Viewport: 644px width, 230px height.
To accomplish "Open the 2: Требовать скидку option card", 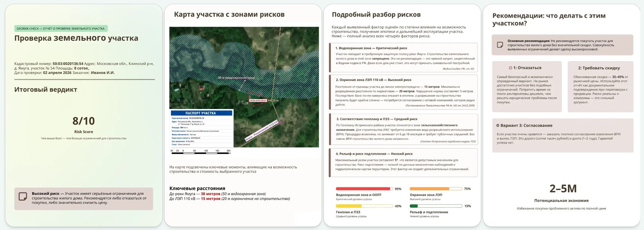I will [600, 87].
